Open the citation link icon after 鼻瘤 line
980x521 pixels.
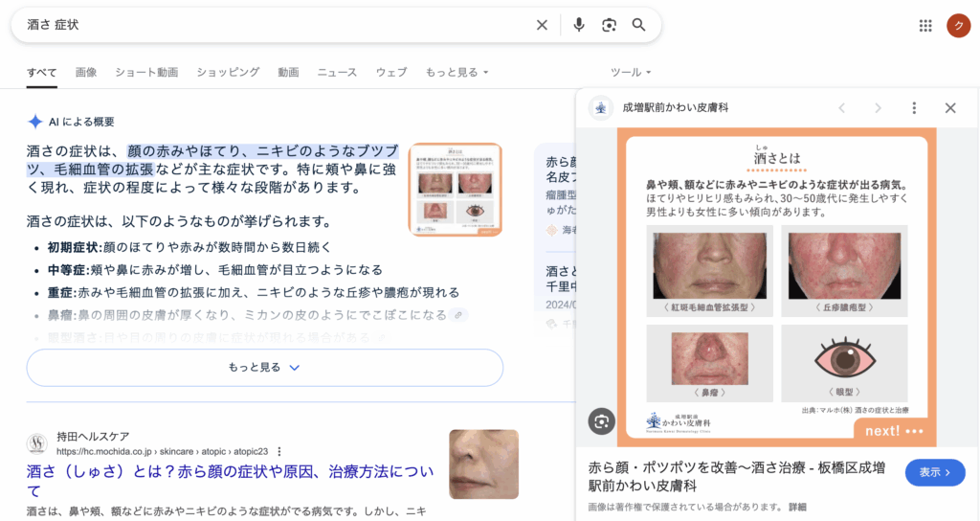tap(458, 315)
